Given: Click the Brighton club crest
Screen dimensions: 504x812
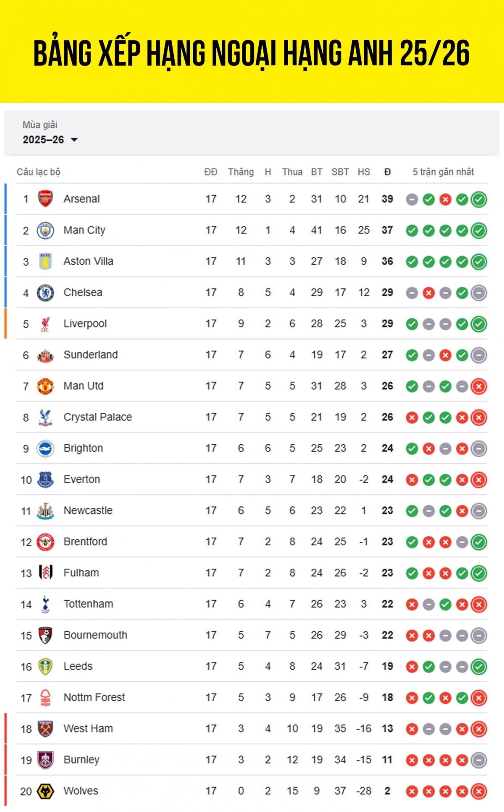Looking at the screenshot, I should [45, 448].
